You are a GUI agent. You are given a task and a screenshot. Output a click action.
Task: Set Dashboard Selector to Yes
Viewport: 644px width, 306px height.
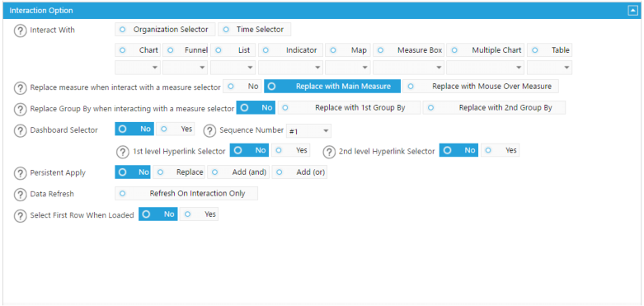[x=176, y=129]
